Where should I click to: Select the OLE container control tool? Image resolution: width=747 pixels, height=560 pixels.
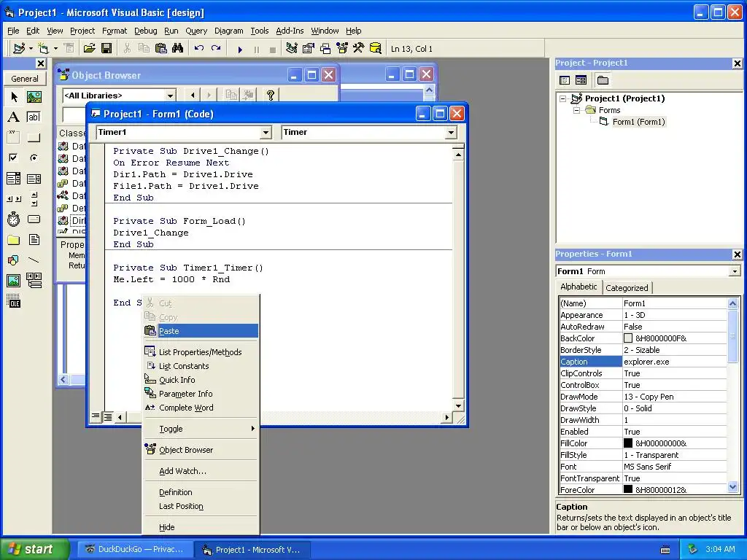click(x=14, y=301)
